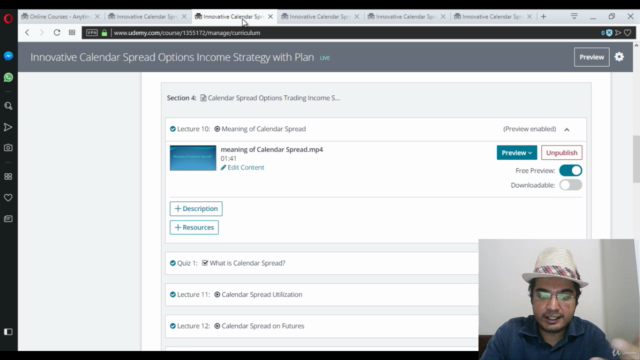
Task: Toggle the sidebar panel icon at the bottom
Action: pos(8,331)
